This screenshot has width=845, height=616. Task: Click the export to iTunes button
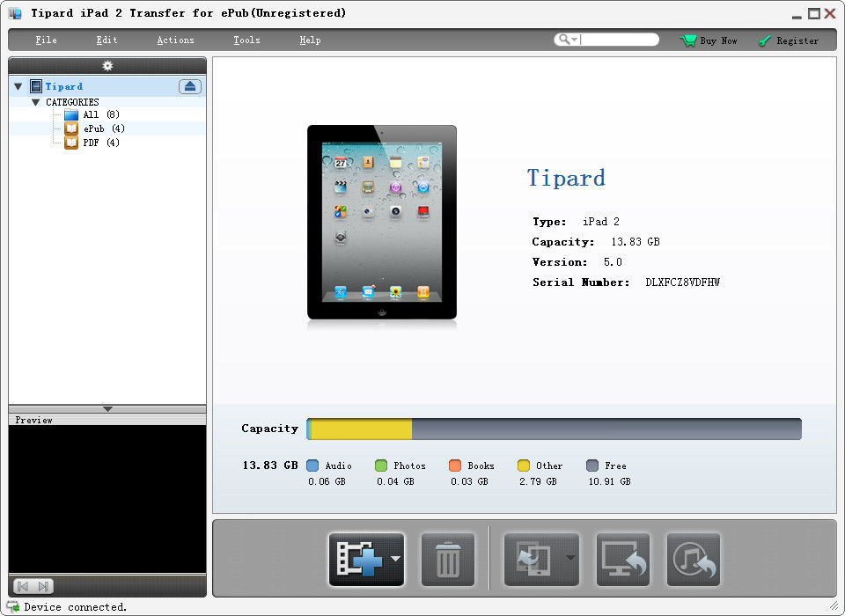pyautogui.click(x=693, y=559)
